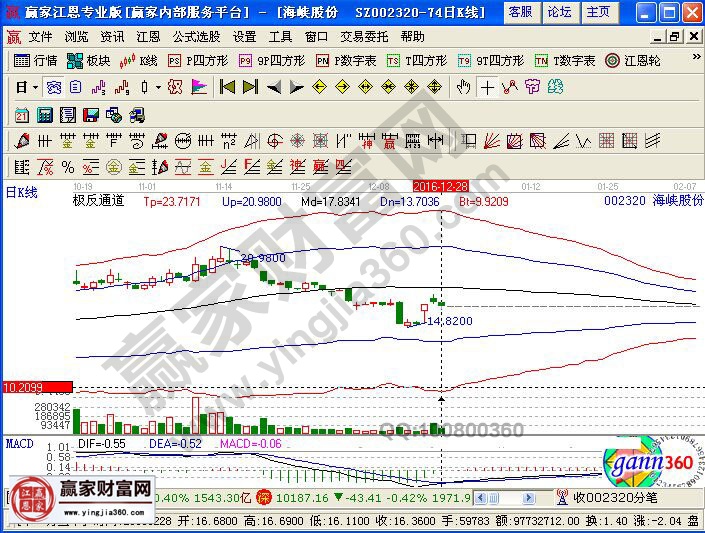This screenshot has height=533, width=705.
Task: Open the 交易委托 menu
Action: [x=364, y=36]
